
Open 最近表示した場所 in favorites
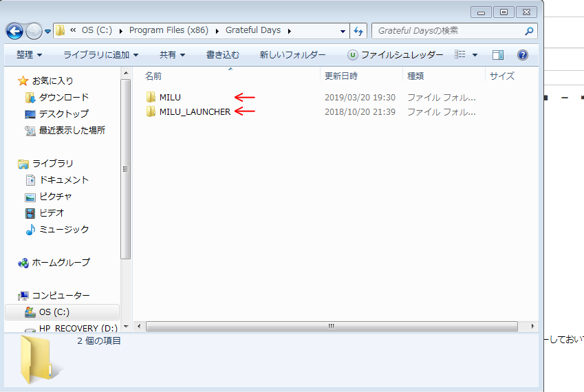(72, 130)
